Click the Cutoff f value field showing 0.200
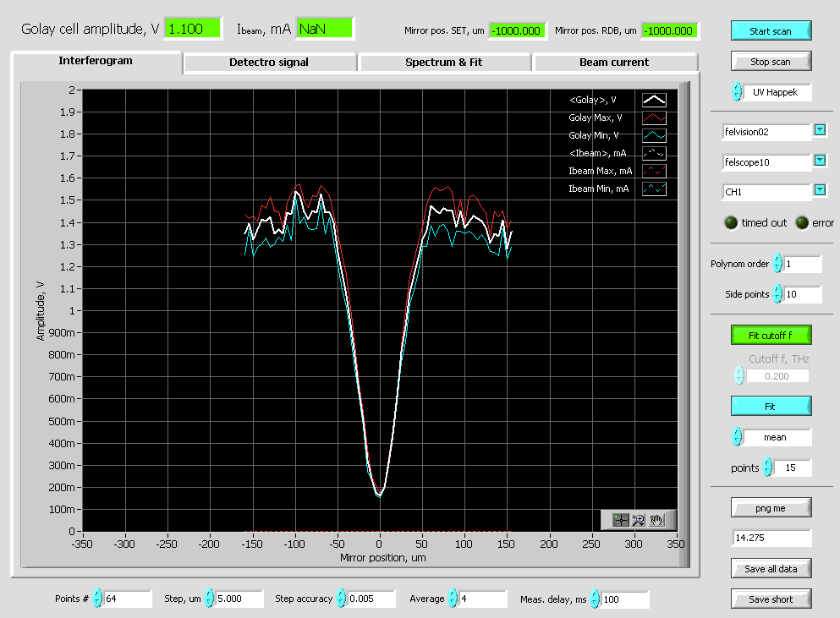This screenshot has width=840, height=618. click(x=777, y=376)
